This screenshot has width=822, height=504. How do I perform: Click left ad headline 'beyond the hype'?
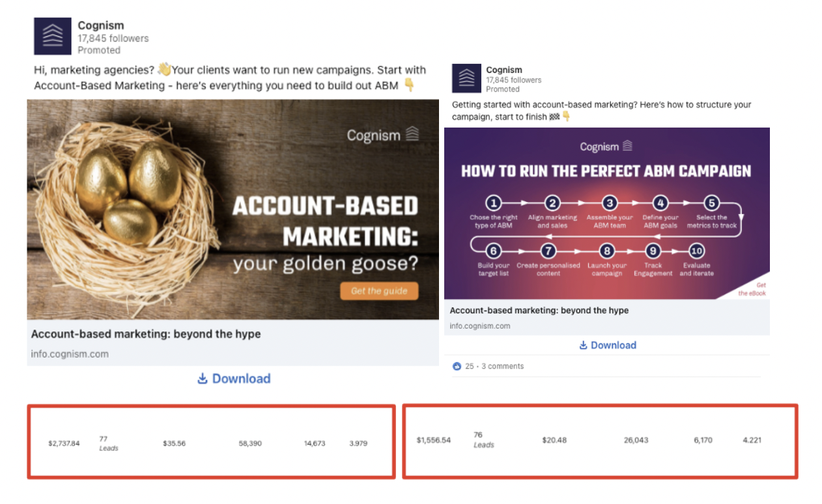[x=146, y=334]
